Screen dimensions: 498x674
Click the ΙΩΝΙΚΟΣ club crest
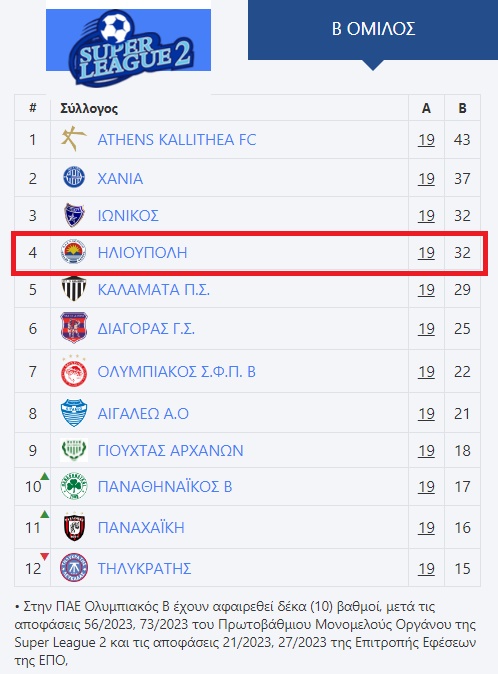point(74,215)
